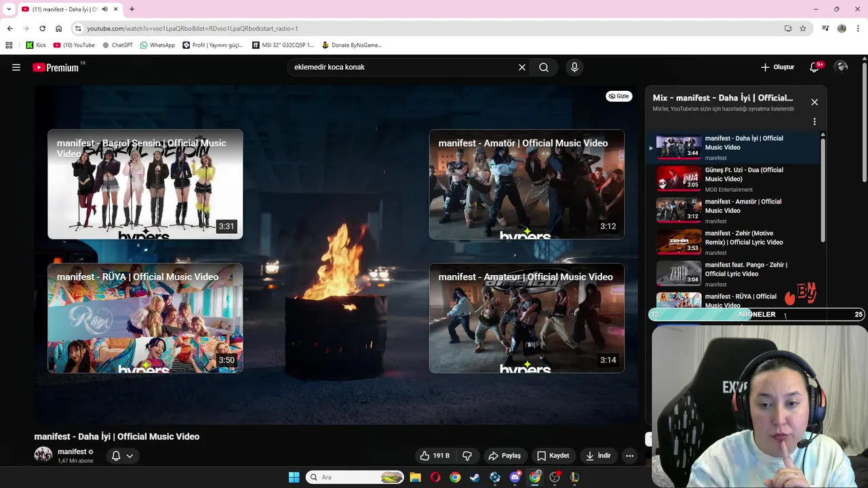View site information icon in address bar

pos(78,28)
